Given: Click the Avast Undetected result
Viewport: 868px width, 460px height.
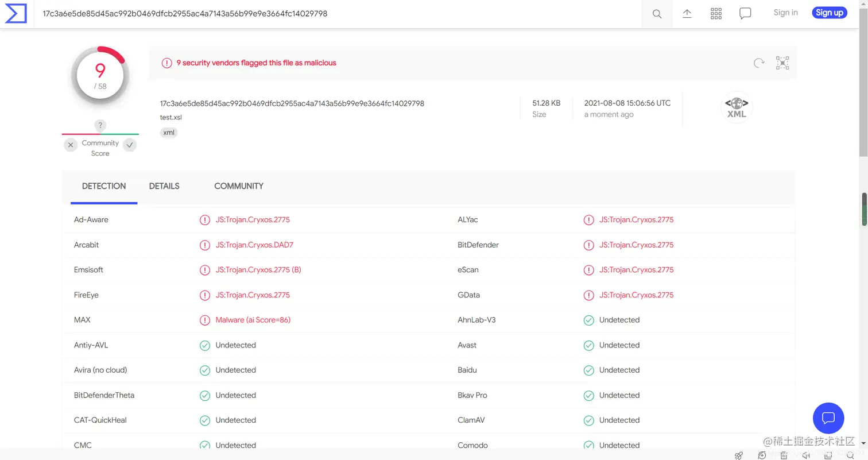Looking at the screenshot, I should [619, 345].
